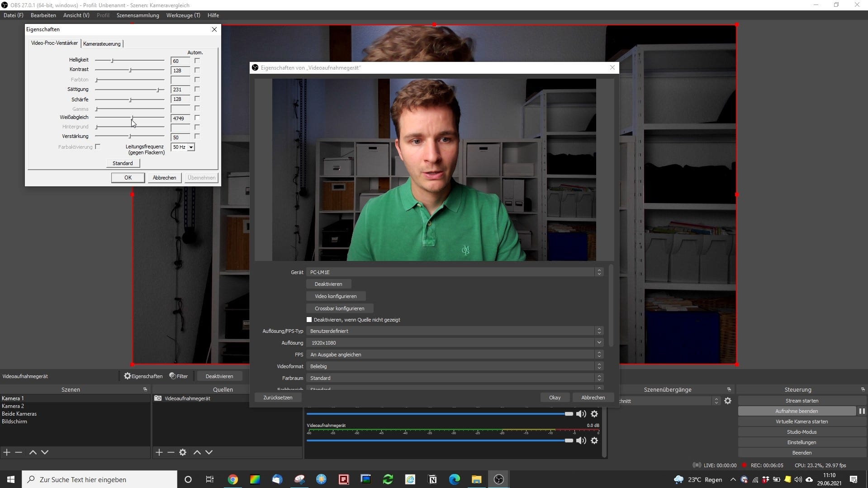Open the Szenensammlung menu

point(138,15)
